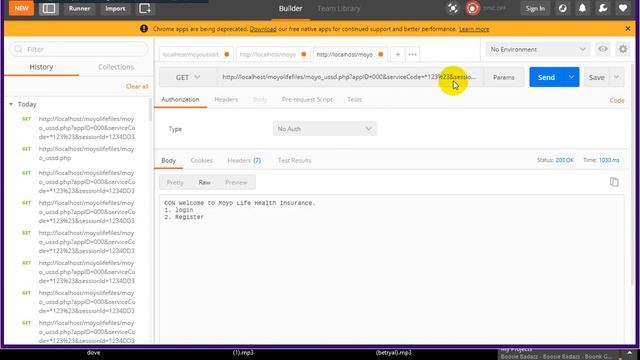Open the Save dropdown arrow

click(616, 77)
